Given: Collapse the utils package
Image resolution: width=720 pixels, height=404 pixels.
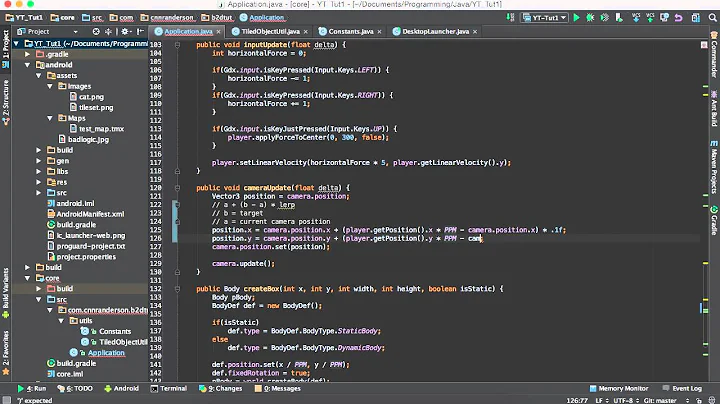Looking at the screenshot, I should tap(61, 320).
